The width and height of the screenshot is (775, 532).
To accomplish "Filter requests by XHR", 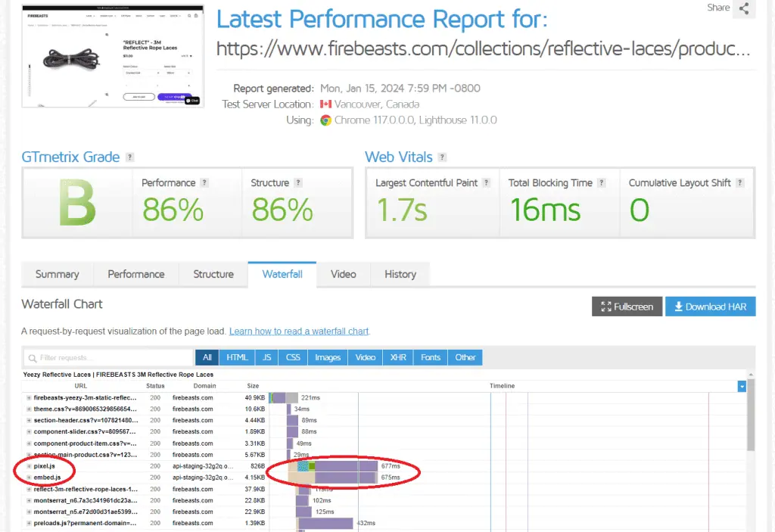I will (x=398, y=357).
